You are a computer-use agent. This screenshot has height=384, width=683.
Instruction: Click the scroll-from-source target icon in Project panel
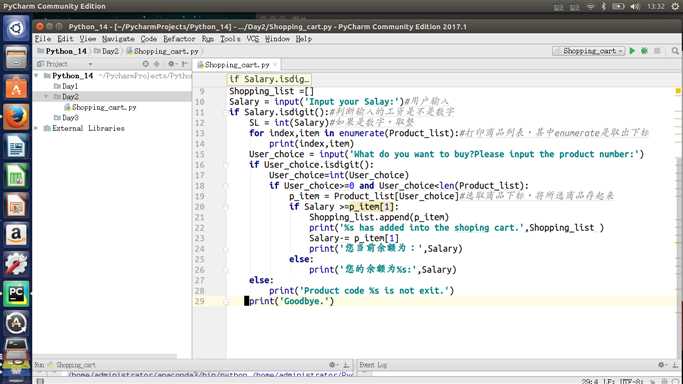[x=145, y=64]
